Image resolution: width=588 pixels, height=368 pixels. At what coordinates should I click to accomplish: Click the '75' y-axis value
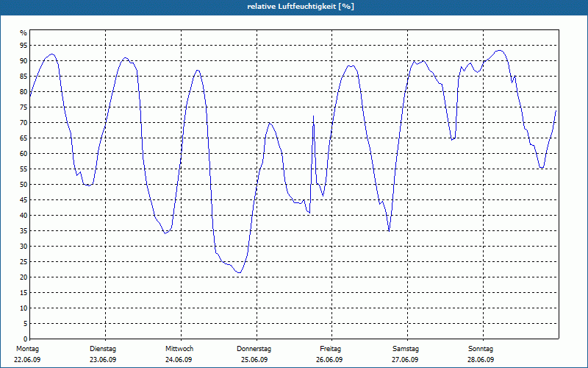[24, 107]
